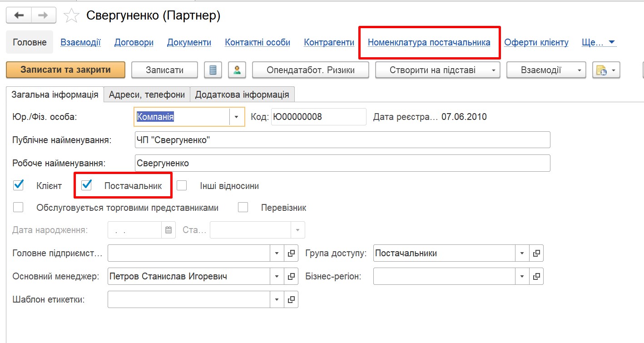Switch to the Головне section

click(30, 42)
